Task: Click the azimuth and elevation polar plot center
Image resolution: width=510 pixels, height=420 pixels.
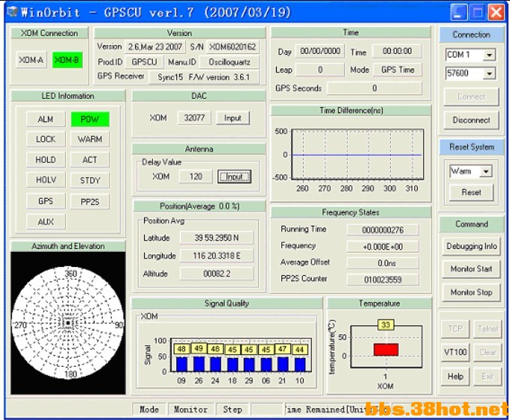Action: pyautogui.click(x=67, y=323)
